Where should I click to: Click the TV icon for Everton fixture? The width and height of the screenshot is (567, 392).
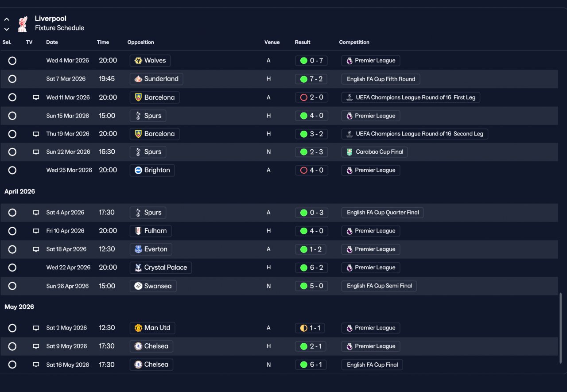coord(36,249)
